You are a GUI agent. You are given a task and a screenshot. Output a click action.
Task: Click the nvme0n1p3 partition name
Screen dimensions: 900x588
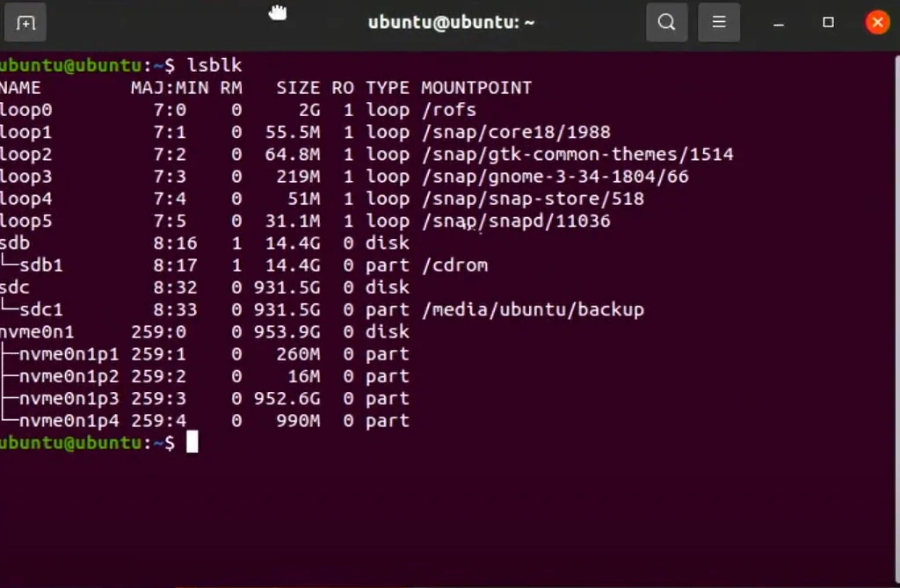[x=69, y=398]
